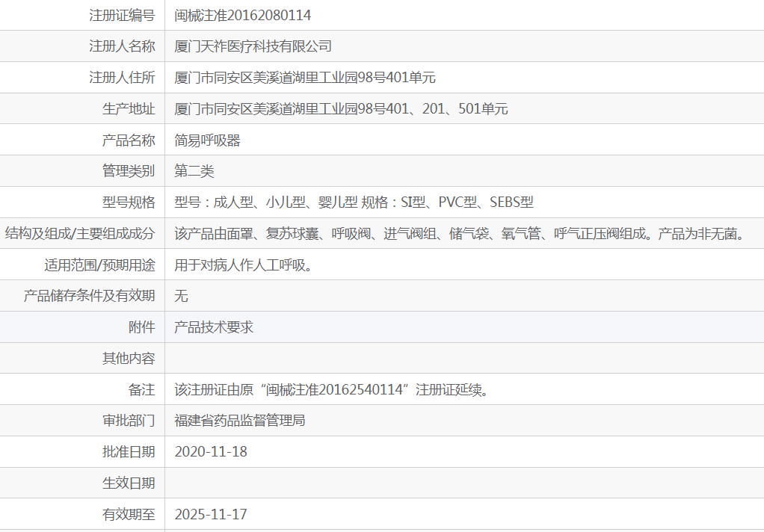
Task: Select the 型号规格 label
Action: tap(129, 202)
